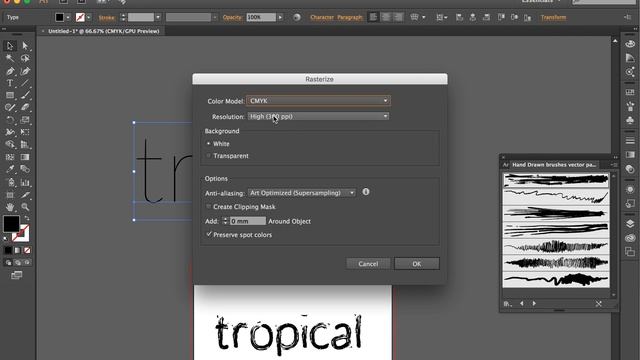Click the Opacity 100% input field

(261, 17)
